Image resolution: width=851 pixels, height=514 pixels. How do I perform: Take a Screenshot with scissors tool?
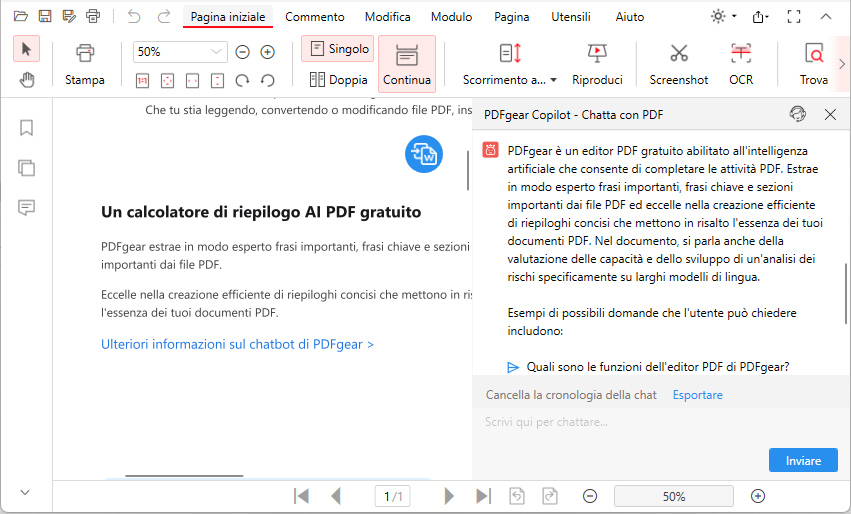pyautogui.click(x=679, y=64)
